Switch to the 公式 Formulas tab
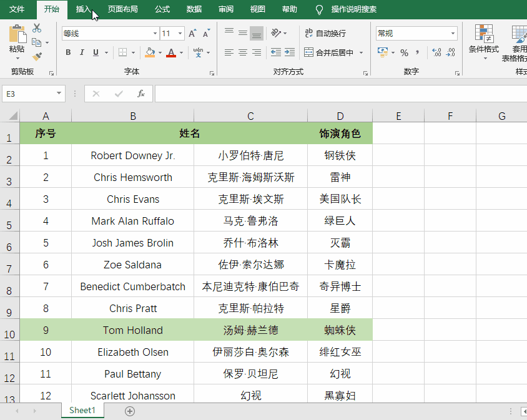This screenshot has width=527, height=420. coord(162,9)
